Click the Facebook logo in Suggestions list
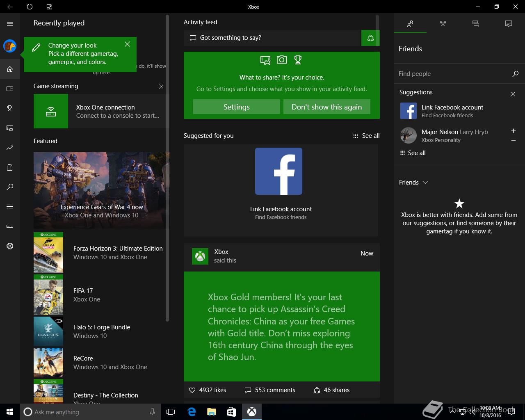The width and height of the screenshot is (525, 420). tap(409, 111)
